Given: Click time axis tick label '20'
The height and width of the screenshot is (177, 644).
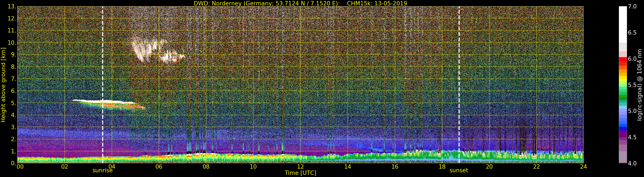Looking at the screenshot, I should click(489, 167).
